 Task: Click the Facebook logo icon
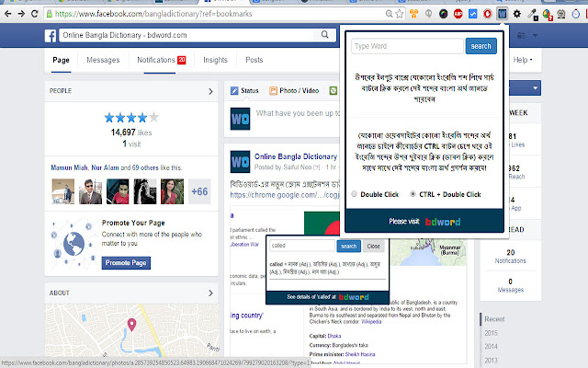51,36
